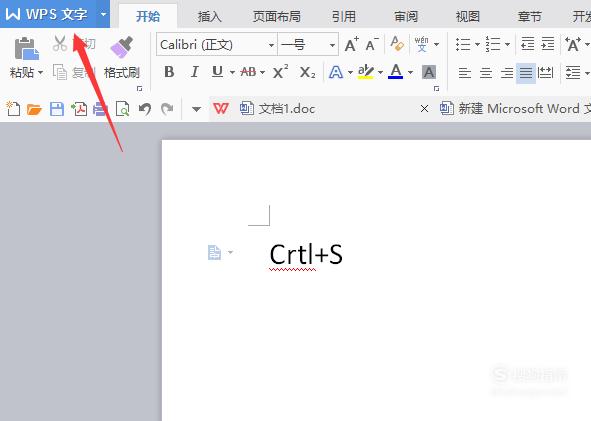The height and width of the screenshot is (421, 591).
Task: Click the text effects outlined A icon
Action: [x=336, y=72]
